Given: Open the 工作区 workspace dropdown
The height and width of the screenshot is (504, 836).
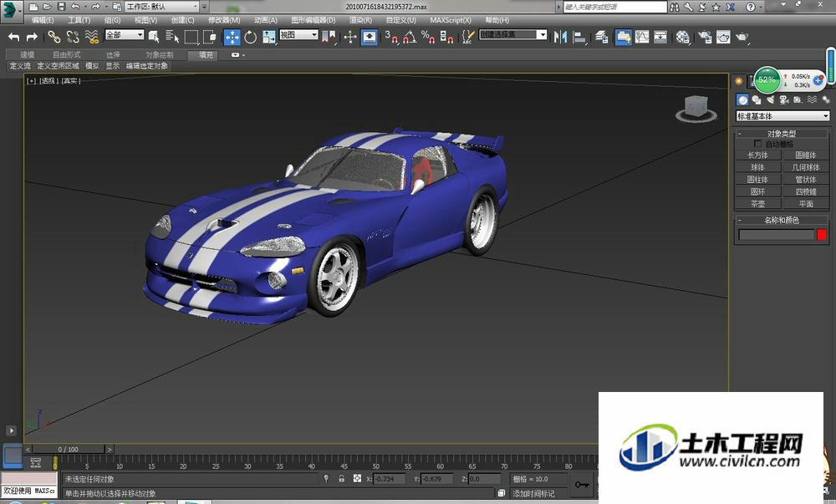Looking at the screenshot, I should tap(162, 7).
